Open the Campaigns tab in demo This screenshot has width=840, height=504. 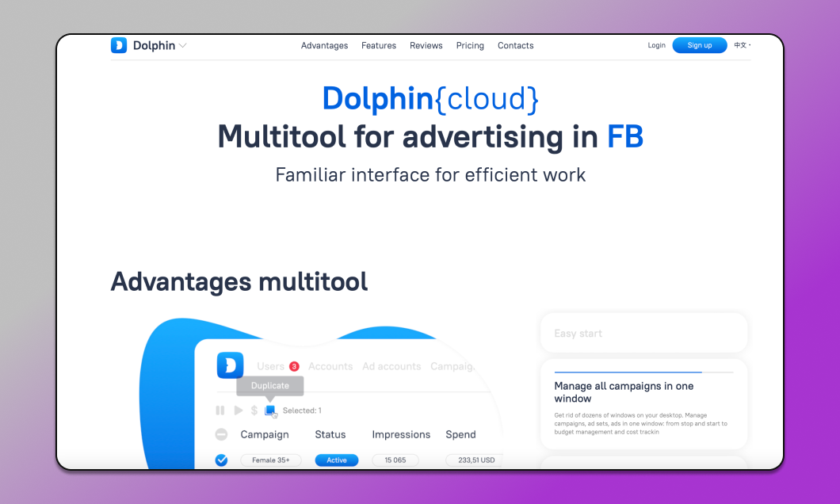pos(452,366)
